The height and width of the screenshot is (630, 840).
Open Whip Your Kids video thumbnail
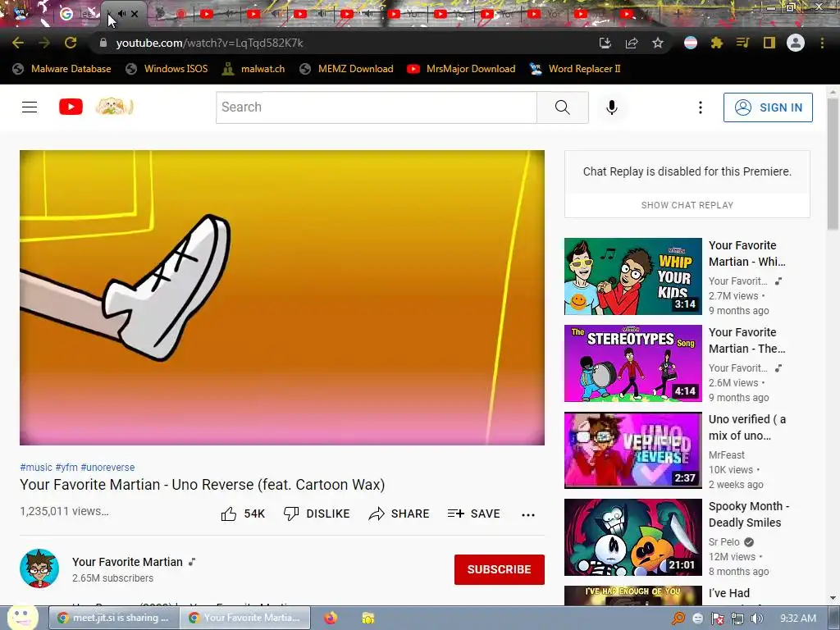tap(632, 276)
